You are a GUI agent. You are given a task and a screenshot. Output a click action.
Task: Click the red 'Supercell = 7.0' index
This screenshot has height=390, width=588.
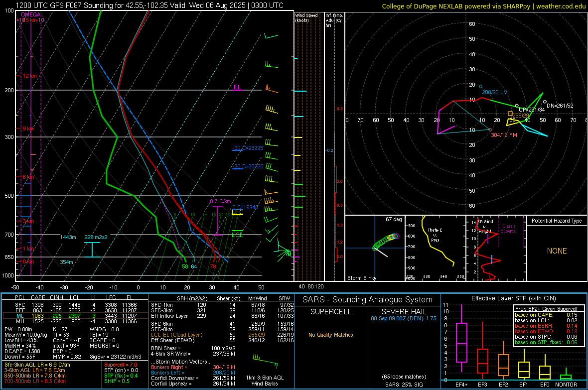[x=121, y=365]
